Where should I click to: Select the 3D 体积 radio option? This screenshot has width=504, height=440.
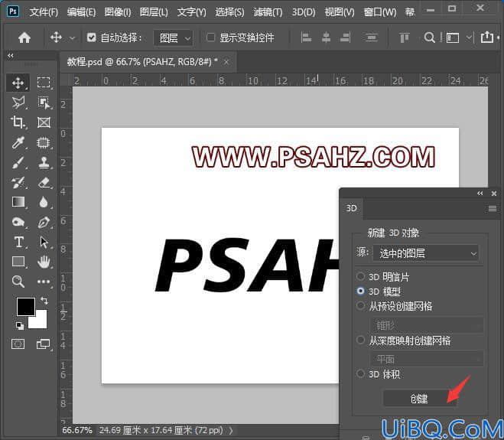(x=361, y=373)
